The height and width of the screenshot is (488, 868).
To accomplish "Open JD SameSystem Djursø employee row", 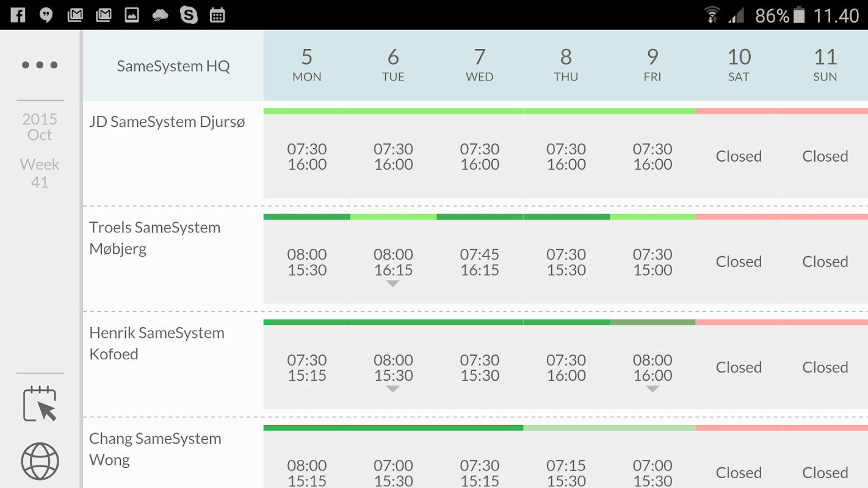I will (x=167, y=122).
